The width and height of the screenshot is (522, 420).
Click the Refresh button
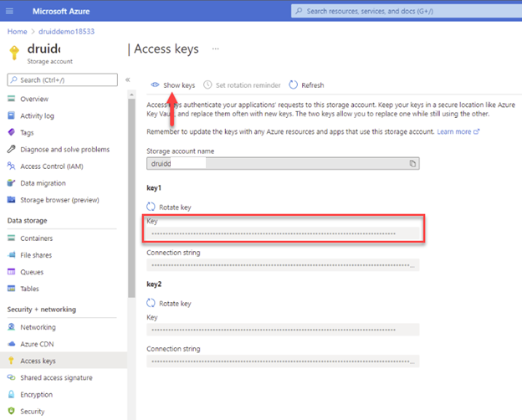[306, 85]
